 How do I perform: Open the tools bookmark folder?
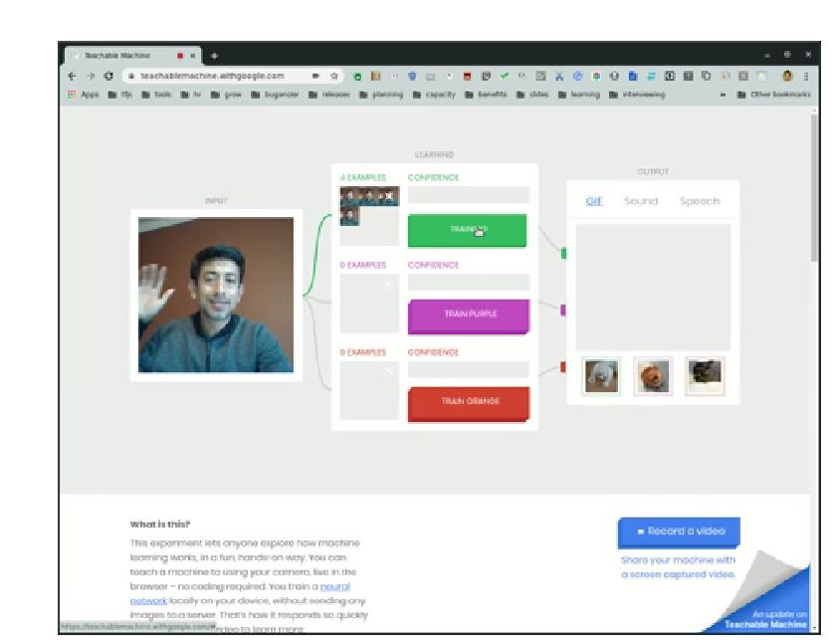pyautogui.click(x=156, y=95)
